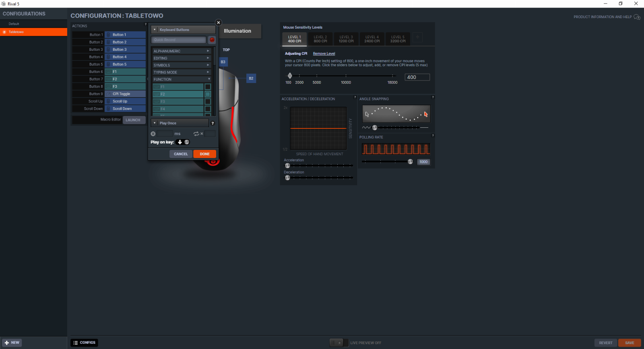This screenshot has height=349, width=644.
Task: Click the B3 label on mouse diagram
Action: pos(223,62)
